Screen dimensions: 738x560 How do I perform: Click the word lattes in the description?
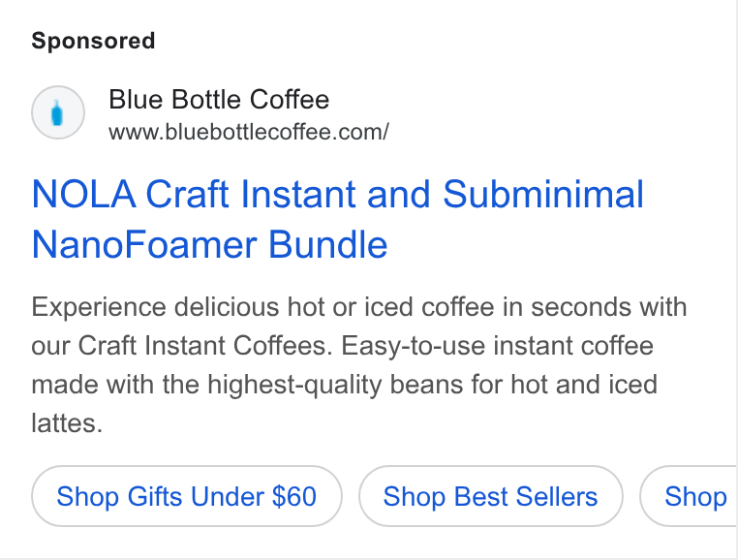(67, 423)
